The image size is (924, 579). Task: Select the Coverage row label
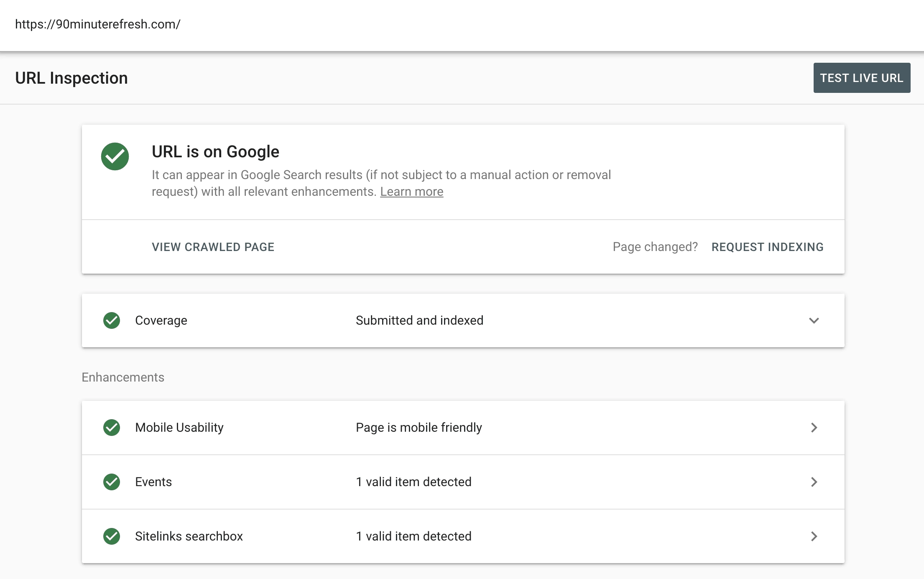point(161,320)
